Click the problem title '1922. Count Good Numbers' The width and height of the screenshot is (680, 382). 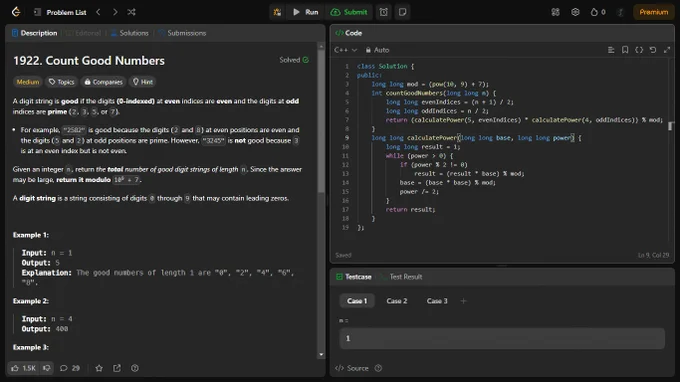89,60
